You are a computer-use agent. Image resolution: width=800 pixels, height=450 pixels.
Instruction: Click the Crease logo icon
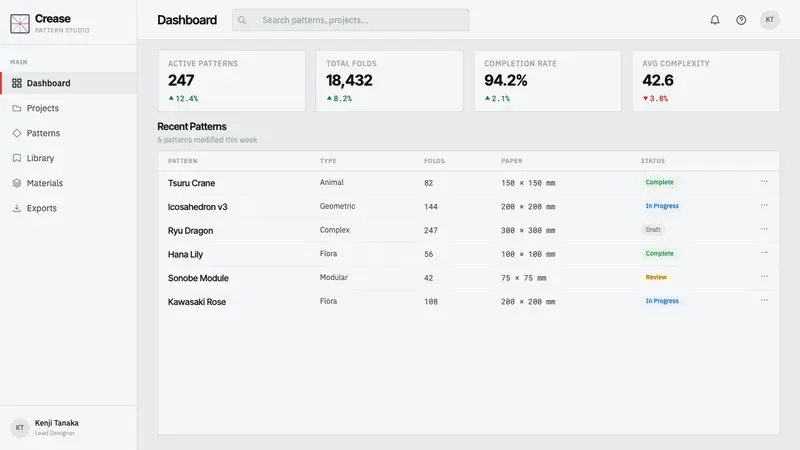[20, 23]
